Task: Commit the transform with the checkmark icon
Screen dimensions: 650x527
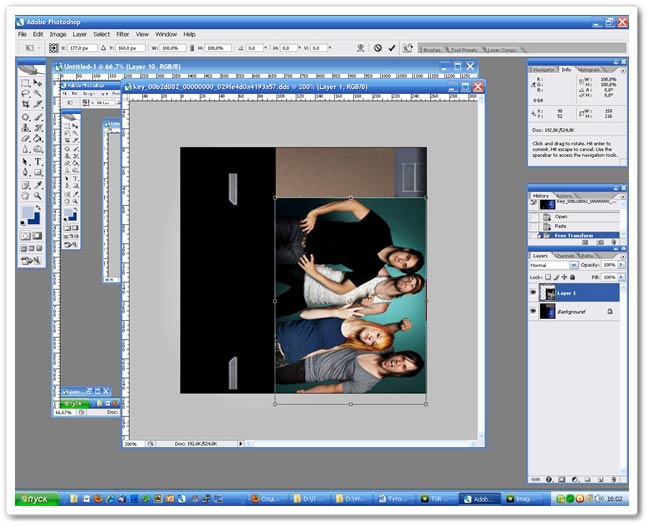Action: [391, 47]
